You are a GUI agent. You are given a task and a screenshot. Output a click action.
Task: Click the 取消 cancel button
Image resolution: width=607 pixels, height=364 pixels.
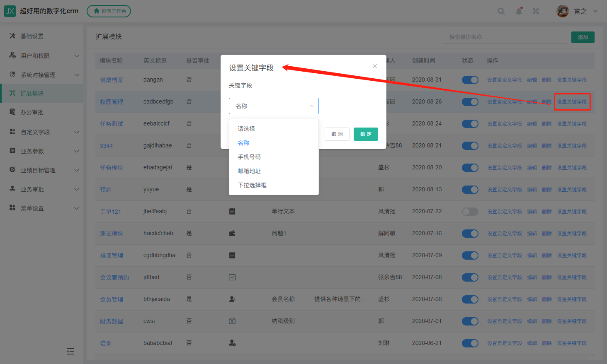point(337,134)
